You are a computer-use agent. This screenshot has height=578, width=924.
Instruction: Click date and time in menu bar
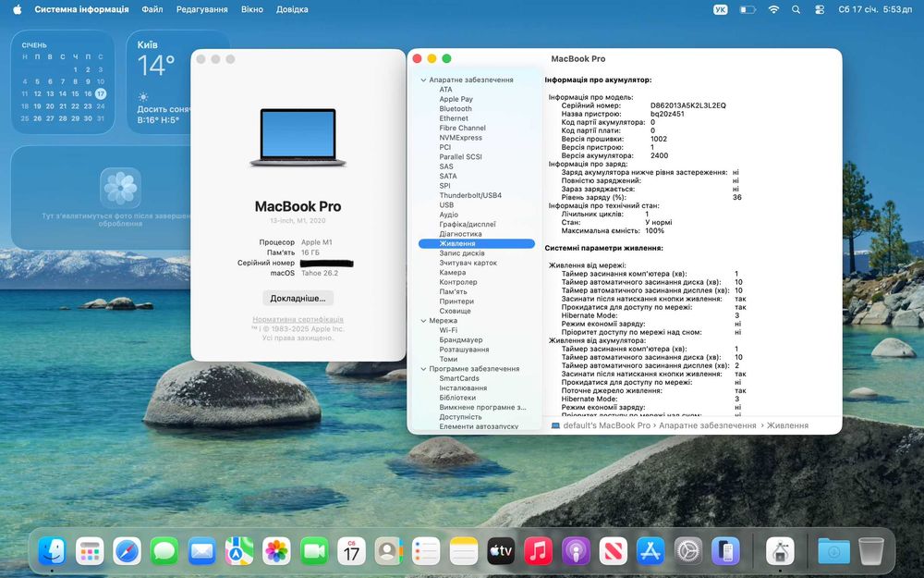(x=875, y=9)
